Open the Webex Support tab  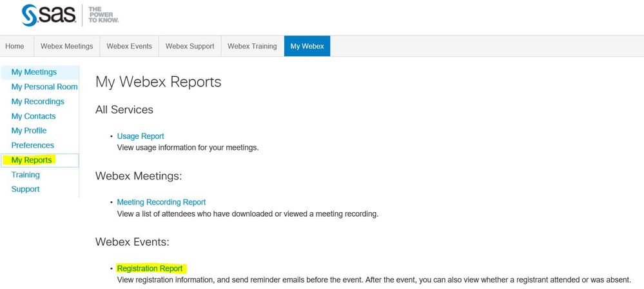190,46
